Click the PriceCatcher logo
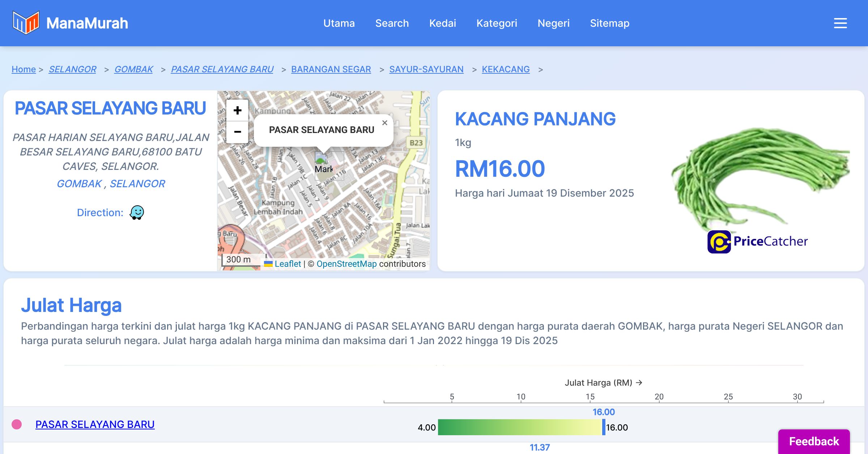This screenshot has height=454, width=868. pyautogui.click(x=757, y=241)
